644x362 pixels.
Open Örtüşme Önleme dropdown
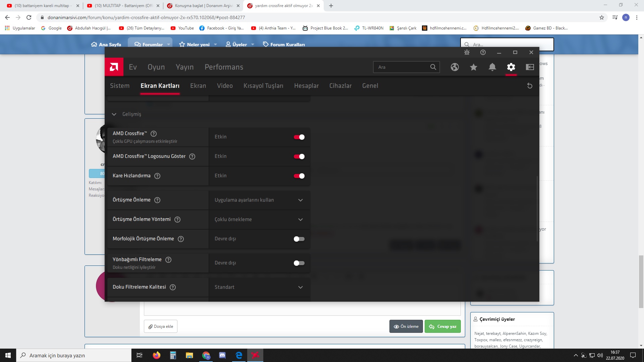point(259,200)
